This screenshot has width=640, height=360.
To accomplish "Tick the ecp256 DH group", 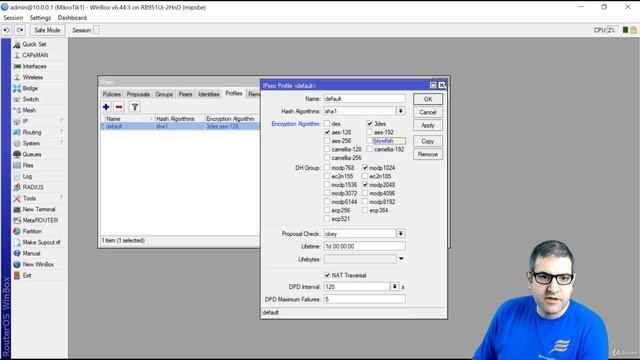I will pyautogui.click(x=327, y=210).
